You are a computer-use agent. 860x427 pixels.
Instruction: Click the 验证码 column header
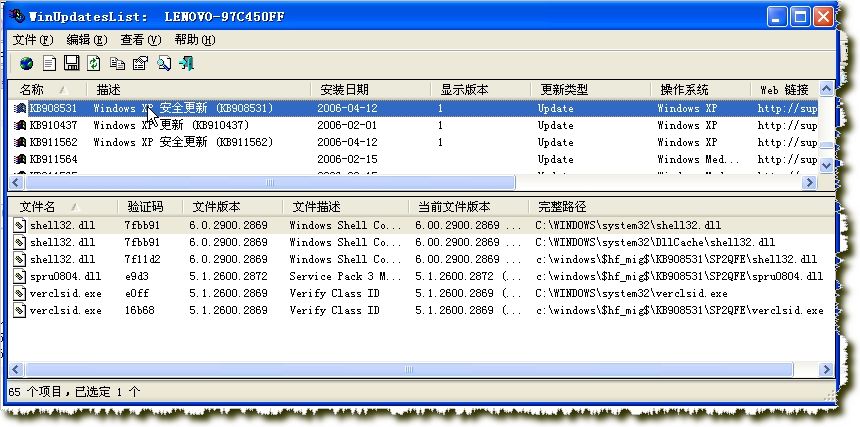coord(150,207)
